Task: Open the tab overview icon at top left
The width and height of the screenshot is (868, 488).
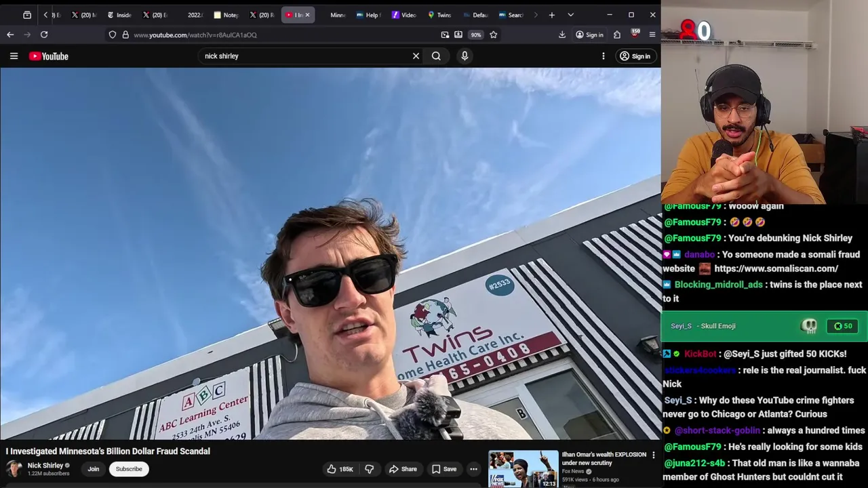Action: [27, 15]
